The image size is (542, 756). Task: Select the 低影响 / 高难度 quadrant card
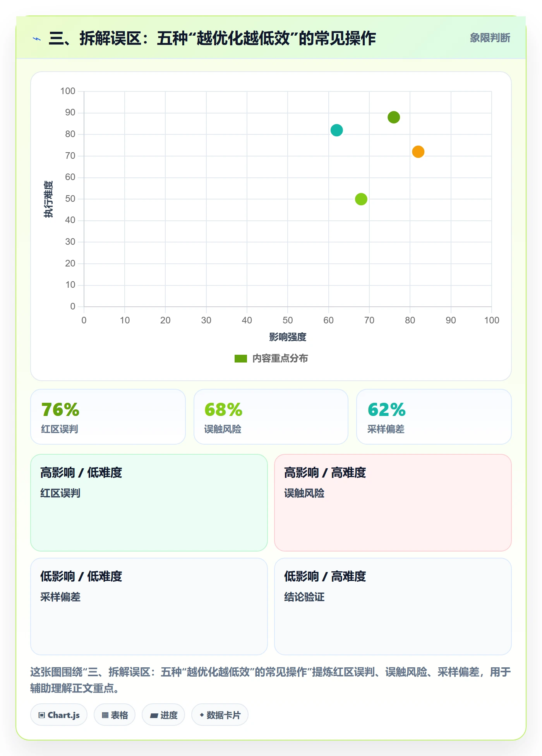(x=393, y=607)
